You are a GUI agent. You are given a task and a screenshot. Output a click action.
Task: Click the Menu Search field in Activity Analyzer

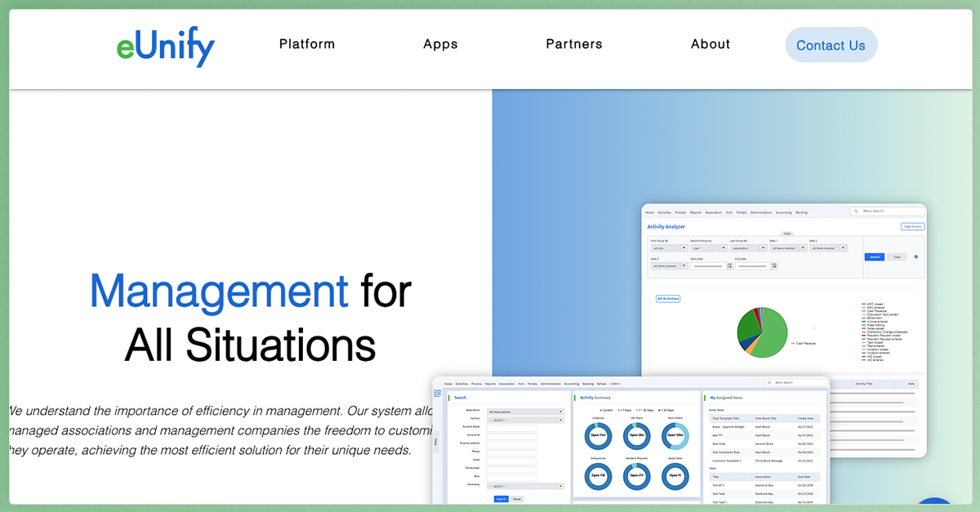tap(890, 211)
